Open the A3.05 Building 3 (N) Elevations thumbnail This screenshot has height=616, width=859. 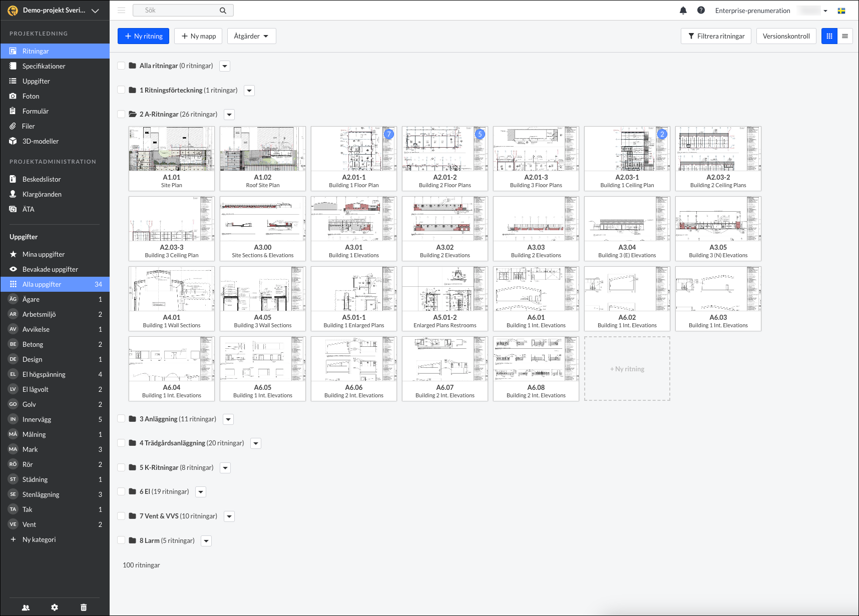pos(718,229)
